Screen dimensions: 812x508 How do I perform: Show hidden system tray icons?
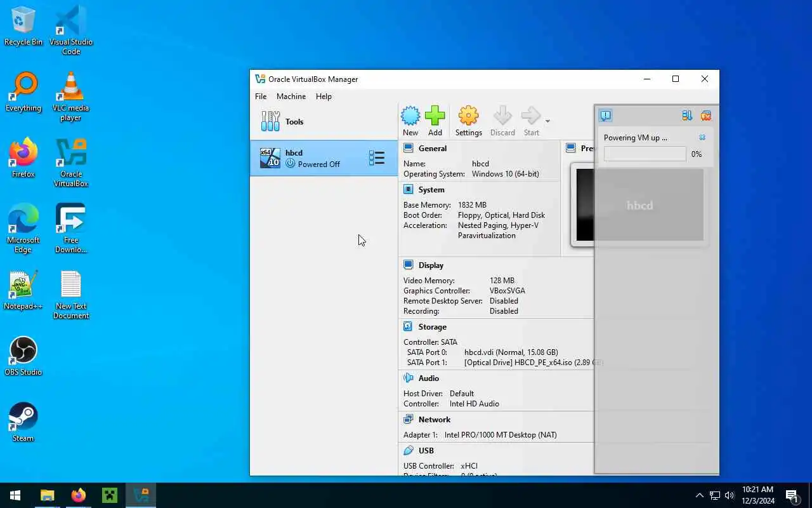pos(700,495)
